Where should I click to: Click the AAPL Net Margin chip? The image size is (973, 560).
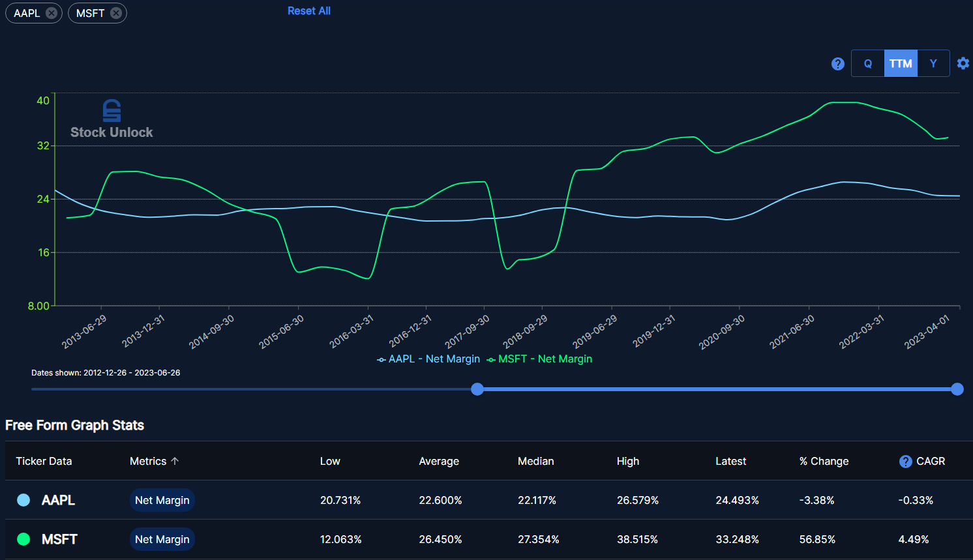point(162,500)
